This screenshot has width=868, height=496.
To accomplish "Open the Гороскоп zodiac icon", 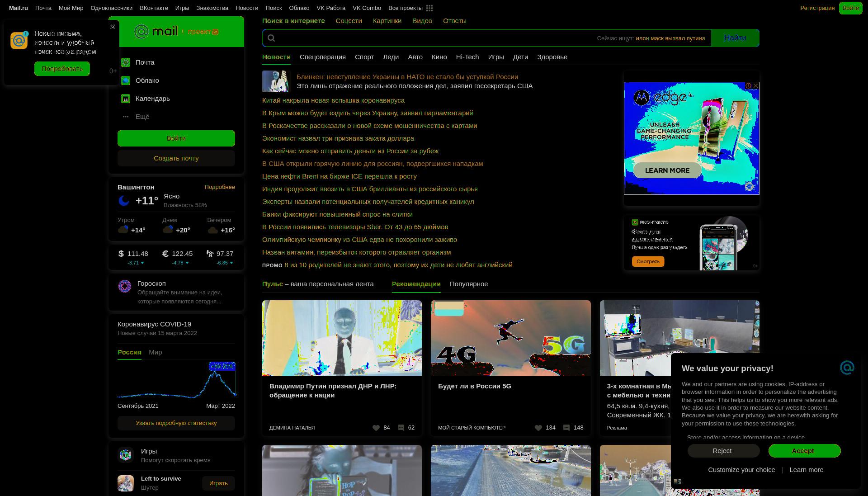I will [x=125, y=286].
